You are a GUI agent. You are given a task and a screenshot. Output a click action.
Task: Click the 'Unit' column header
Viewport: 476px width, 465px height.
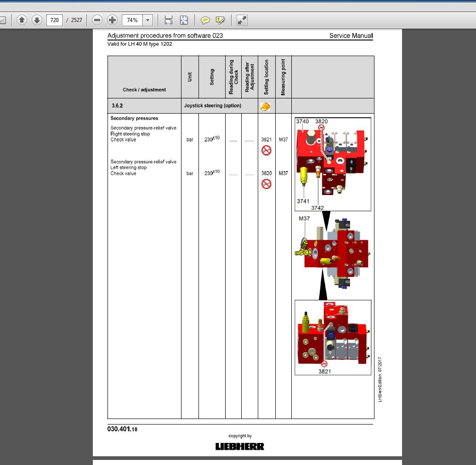pos(190,77)
